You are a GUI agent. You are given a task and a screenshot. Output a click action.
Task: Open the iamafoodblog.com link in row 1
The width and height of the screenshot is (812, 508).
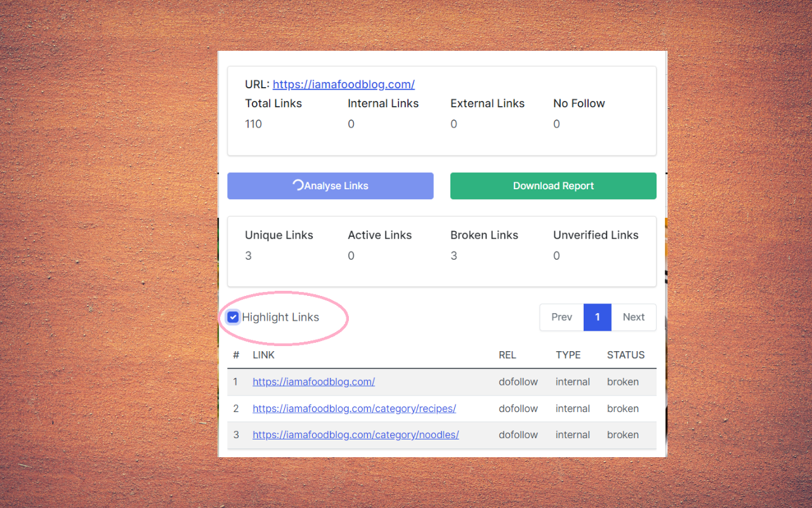[x=313, y=382]
